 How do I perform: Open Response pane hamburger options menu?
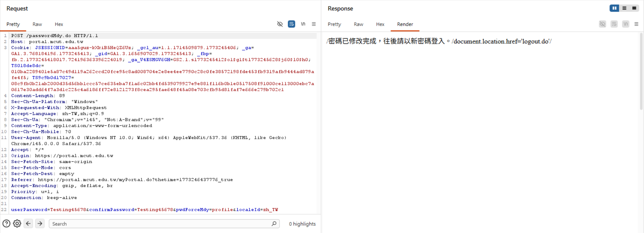pyautogui.click(x=636, y=24)
